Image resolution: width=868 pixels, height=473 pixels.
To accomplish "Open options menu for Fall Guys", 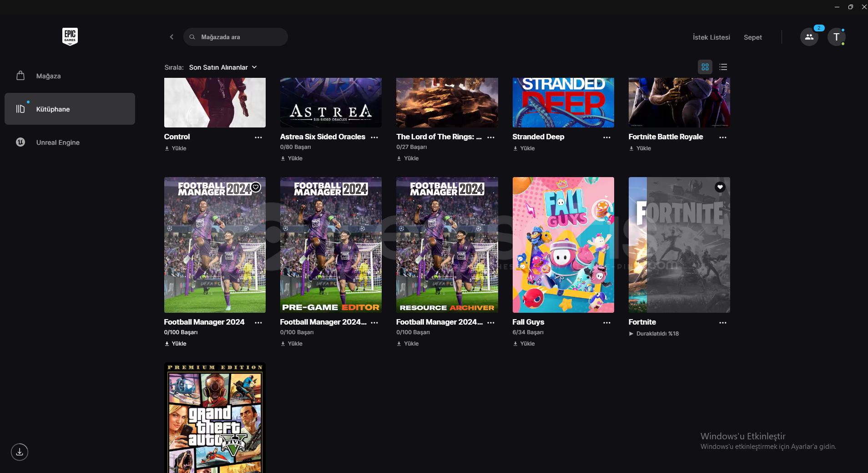I will pos(607,322).
